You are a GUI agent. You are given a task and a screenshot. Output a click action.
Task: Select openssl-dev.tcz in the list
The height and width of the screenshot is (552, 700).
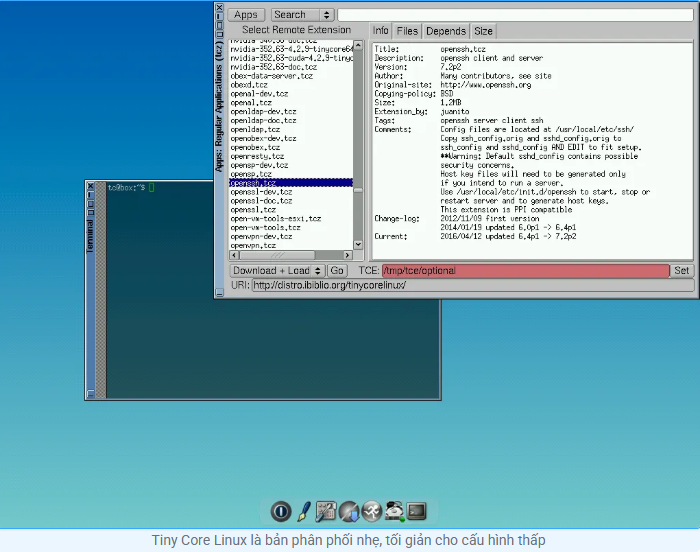291,192
